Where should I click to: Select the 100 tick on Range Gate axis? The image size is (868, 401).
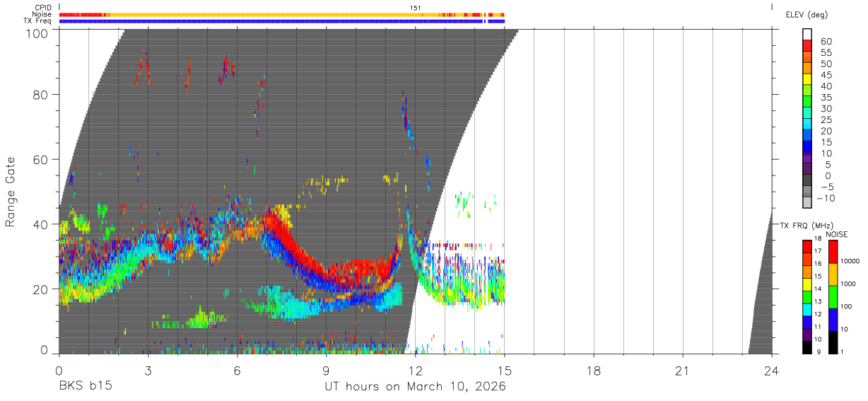coord(37,33)
